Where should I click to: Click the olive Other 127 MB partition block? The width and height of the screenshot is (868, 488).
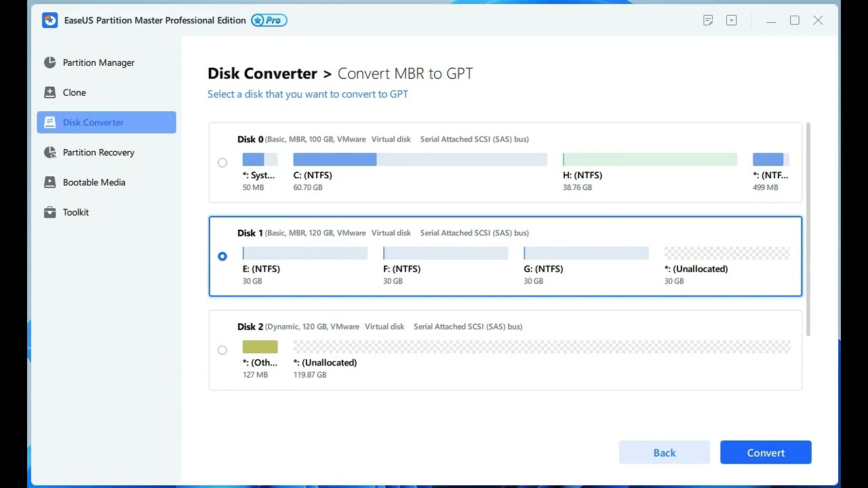[x=260, y=346]
